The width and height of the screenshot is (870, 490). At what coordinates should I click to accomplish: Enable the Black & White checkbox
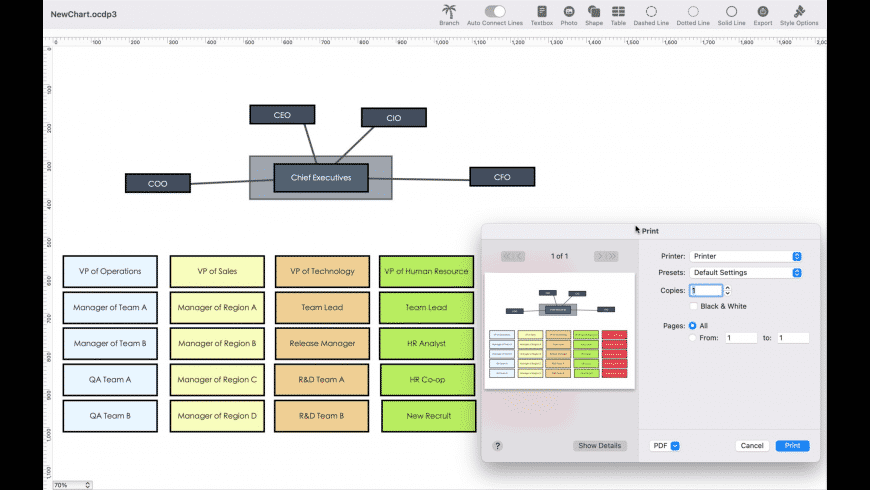click(693, 306)
